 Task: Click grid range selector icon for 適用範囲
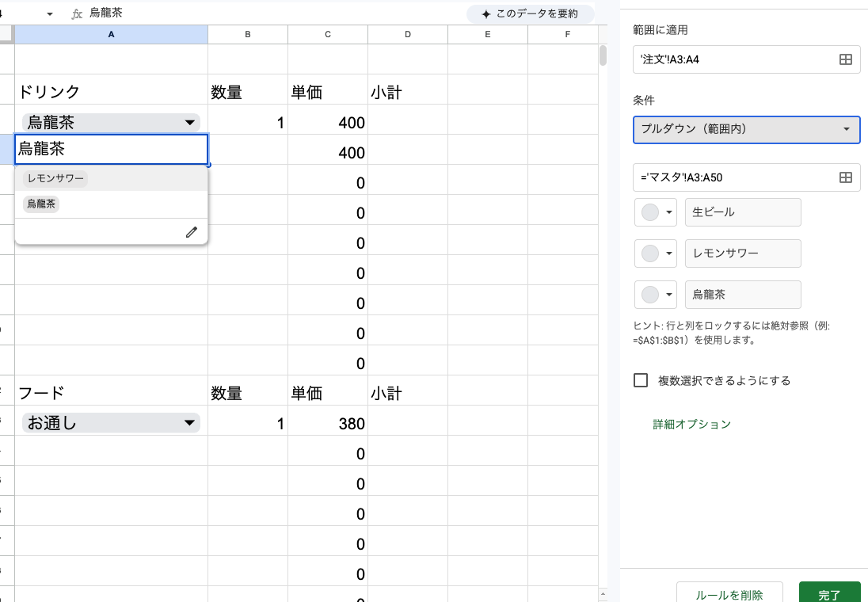point(845,59)
